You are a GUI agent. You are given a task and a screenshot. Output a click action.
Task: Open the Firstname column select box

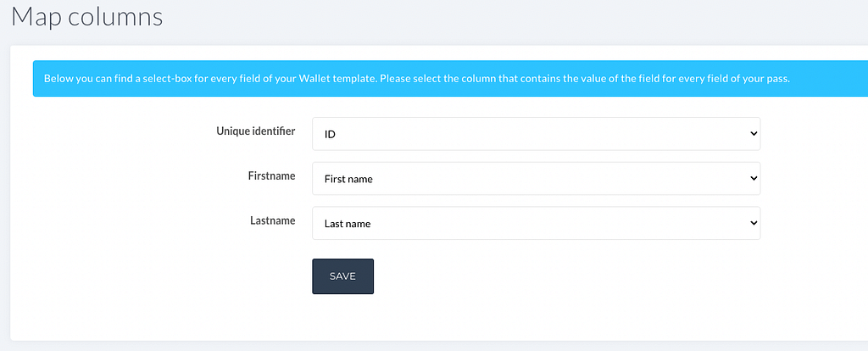(536, 178)
